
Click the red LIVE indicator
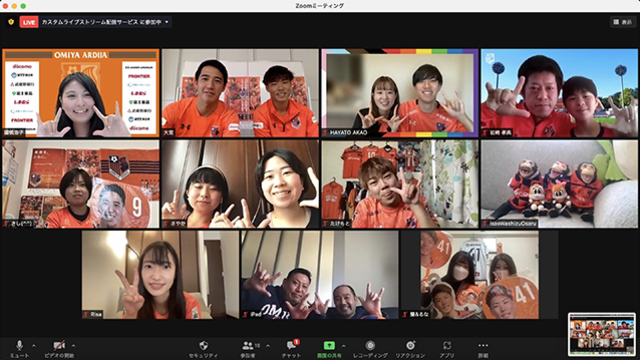(x=29, y=22)
